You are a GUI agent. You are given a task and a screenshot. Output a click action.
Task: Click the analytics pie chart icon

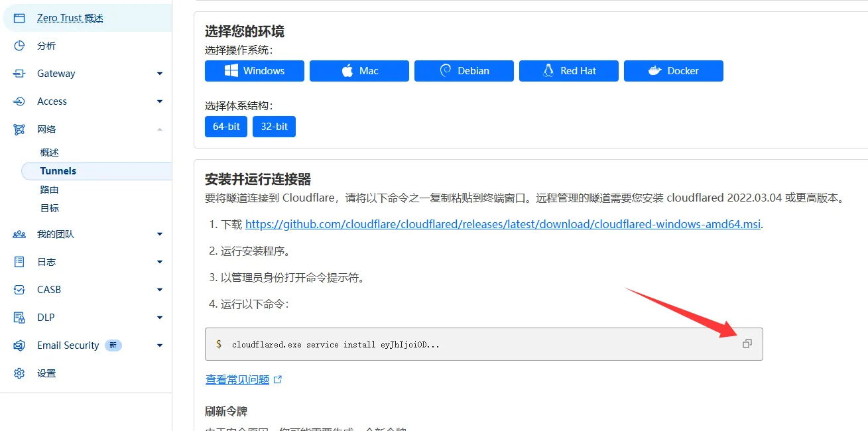[x=19, y=46]
